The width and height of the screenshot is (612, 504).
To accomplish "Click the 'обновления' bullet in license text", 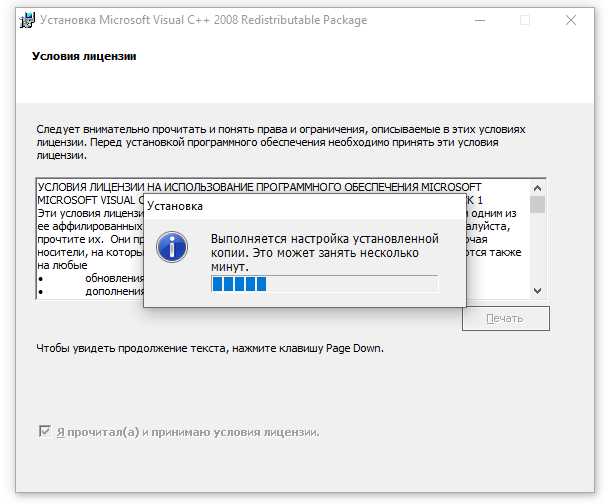I will click(115, 278).
